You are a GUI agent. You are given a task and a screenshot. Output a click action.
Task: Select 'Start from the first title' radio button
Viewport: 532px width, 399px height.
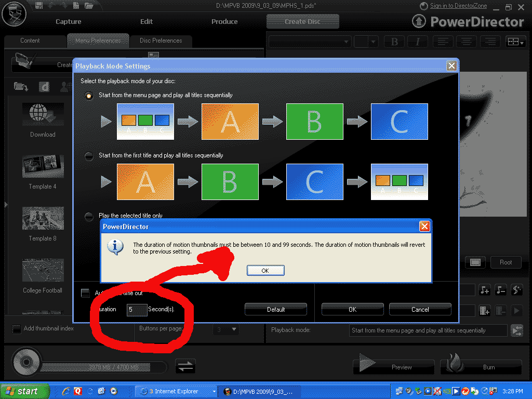click(x=89, y=156)
